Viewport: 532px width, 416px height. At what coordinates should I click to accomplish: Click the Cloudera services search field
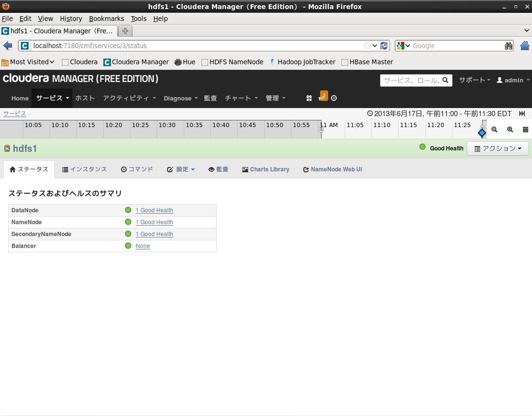(411, 80)
